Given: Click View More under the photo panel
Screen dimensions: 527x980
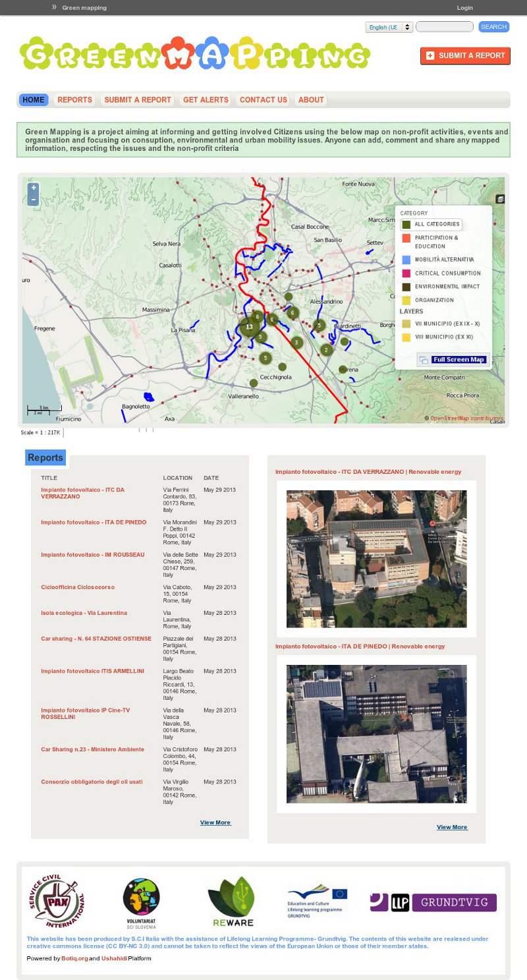Looking at the screenshot, I should click(452, 827).
